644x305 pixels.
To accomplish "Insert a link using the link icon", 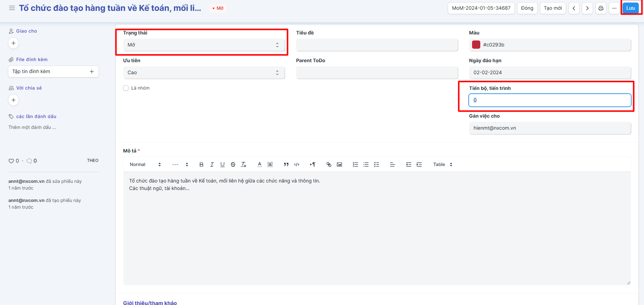I will pyautogui.click(x=329, y=164).
